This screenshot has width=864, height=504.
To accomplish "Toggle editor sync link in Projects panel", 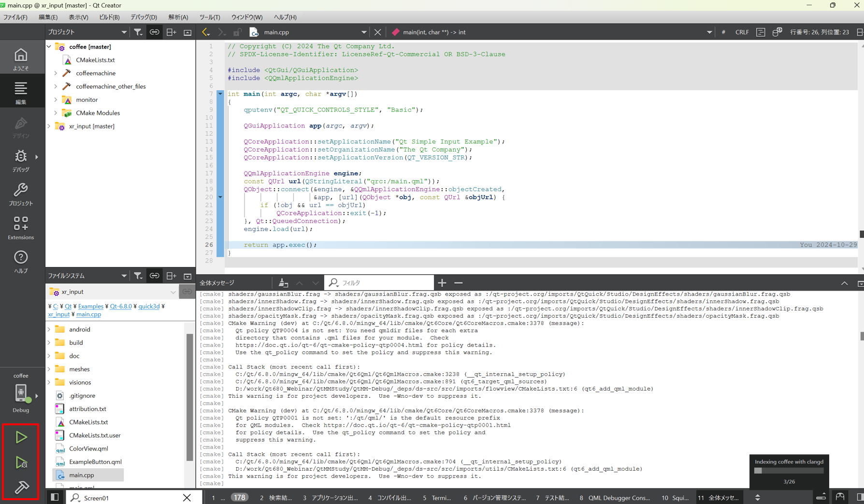I will coord(154,32).
